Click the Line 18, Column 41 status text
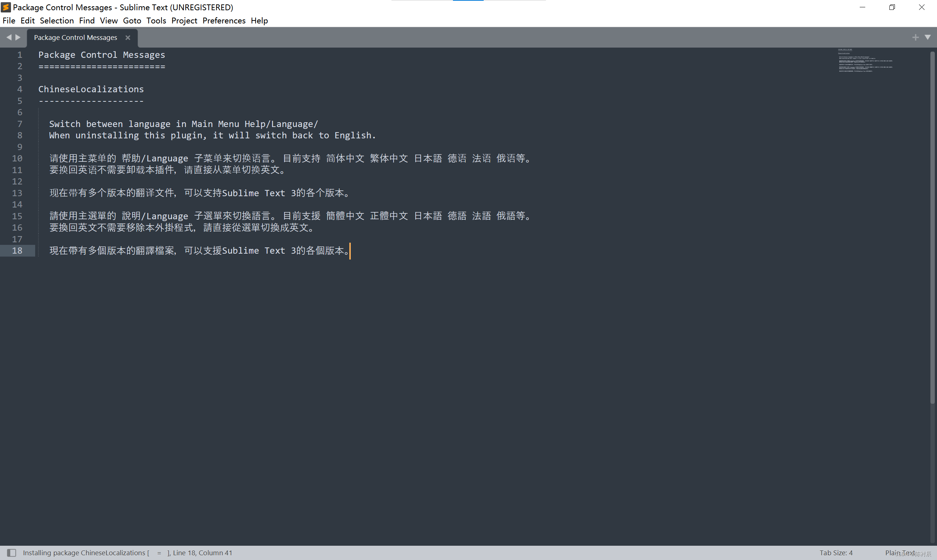937x560 pixels. 203,553
